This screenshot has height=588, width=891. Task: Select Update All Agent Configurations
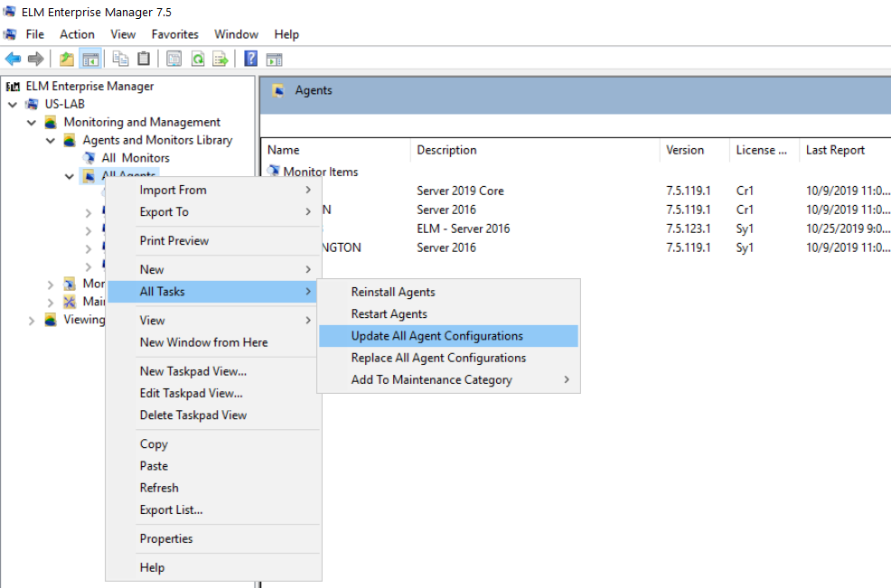tap(448, 336)
